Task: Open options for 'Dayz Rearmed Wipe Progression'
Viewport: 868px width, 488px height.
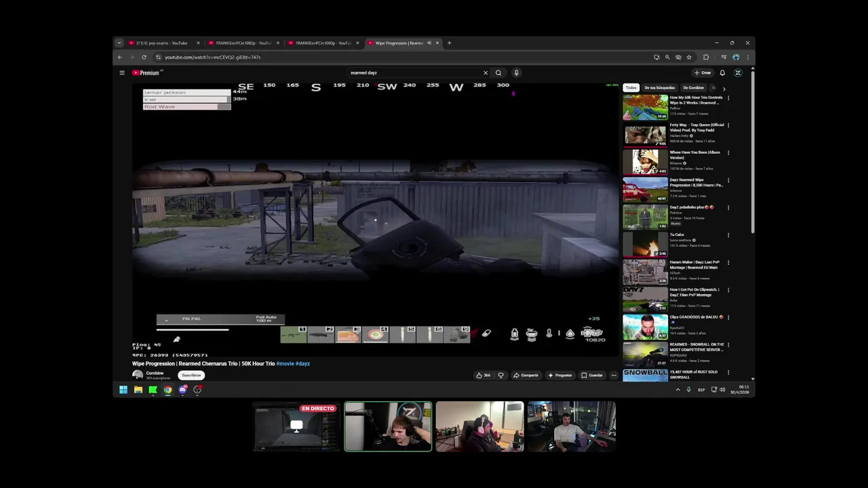Action: click(x=728, y=180)
